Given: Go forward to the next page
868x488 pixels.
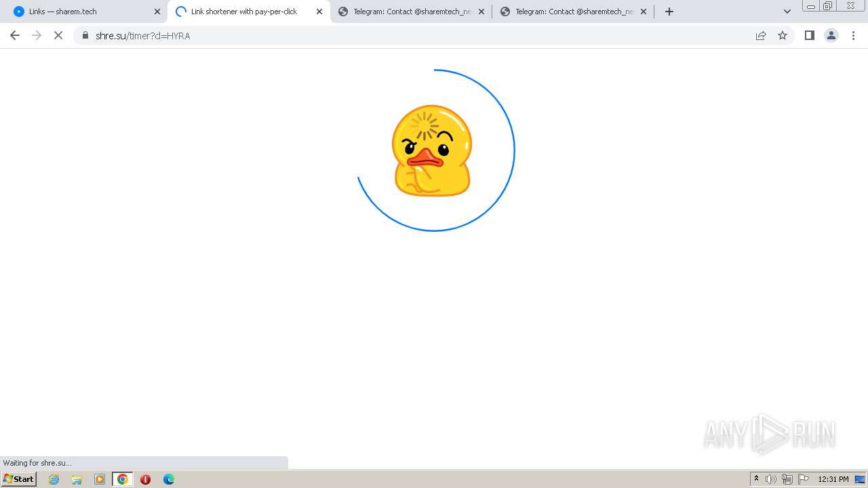Looking at the screenshot, I should (37, 35).
